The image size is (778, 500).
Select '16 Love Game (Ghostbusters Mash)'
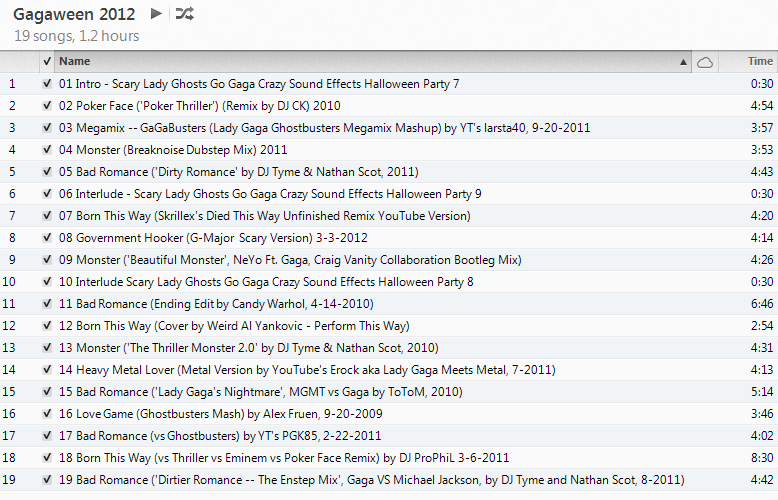pos(221,414)
